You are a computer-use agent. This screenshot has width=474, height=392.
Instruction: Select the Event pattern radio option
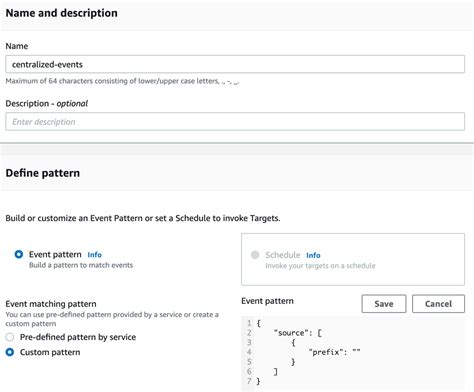19,254
